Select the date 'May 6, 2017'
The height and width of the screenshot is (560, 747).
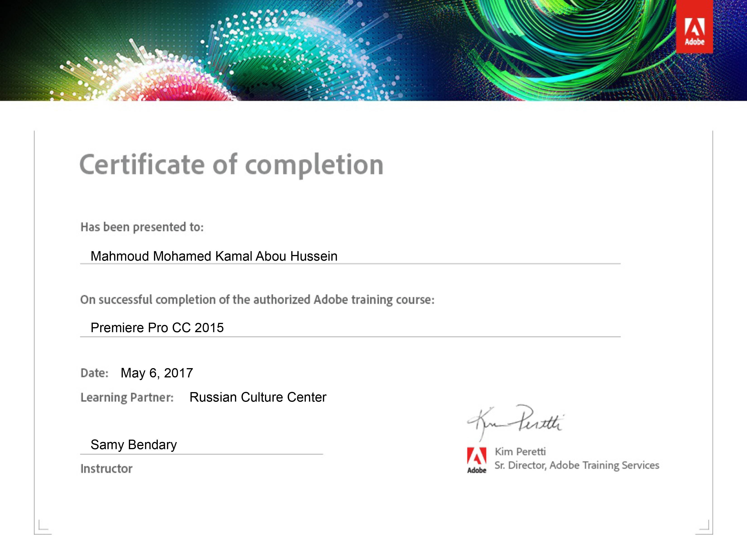157,373
